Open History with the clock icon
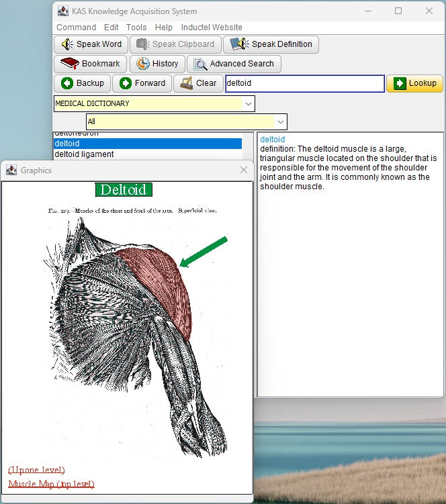This screenshot has width=446, height=504. click(143, 64)
